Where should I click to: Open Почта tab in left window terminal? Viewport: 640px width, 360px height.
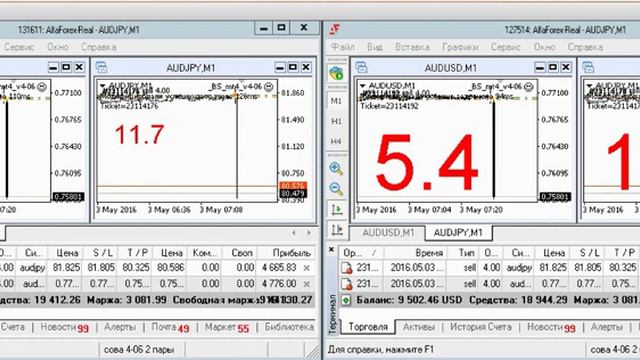pos(170,327)
